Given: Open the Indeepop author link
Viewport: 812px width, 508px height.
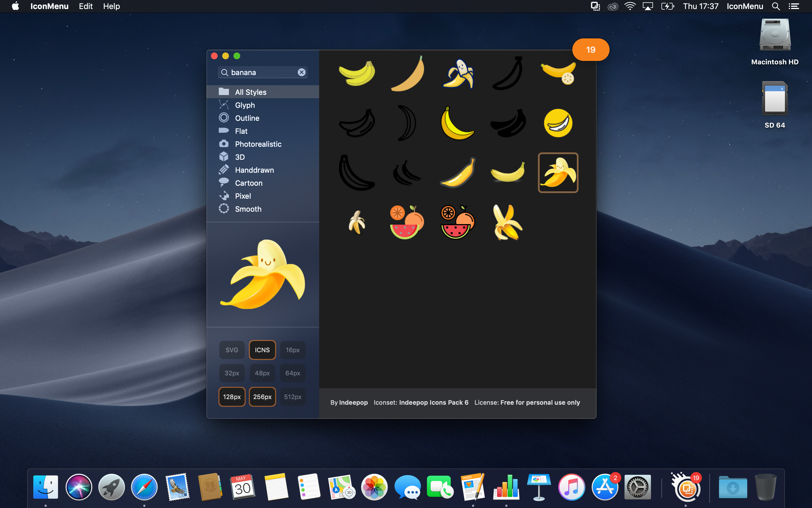Looking at the screenshot, I should click(353, 402).
